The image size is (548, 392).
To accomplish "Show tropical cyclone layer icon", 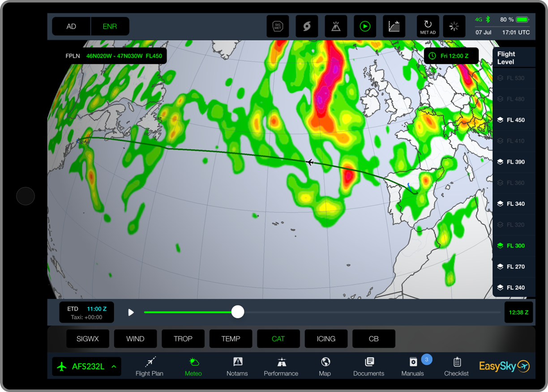I will (x=307, y=26).
